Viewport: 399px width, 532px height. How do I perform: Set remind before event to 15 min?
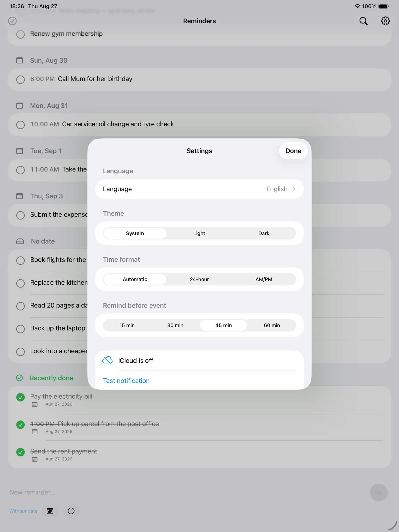(x=127, y=325)
